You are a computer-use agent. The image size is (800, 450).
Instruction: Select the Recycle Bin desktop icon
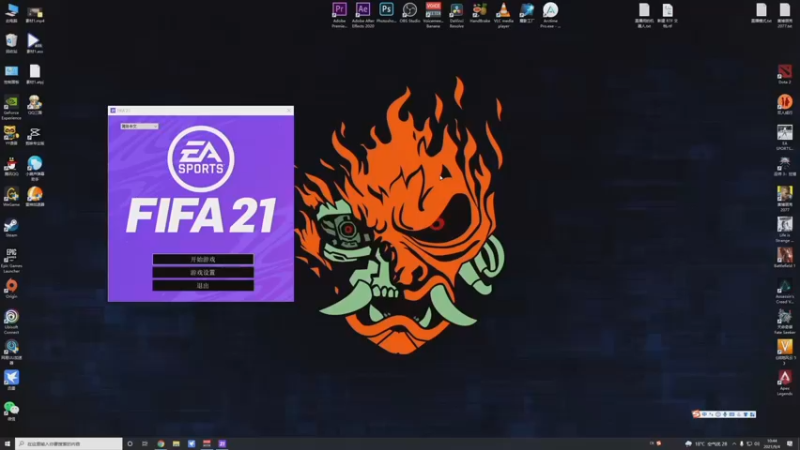[x=11, y=43]
